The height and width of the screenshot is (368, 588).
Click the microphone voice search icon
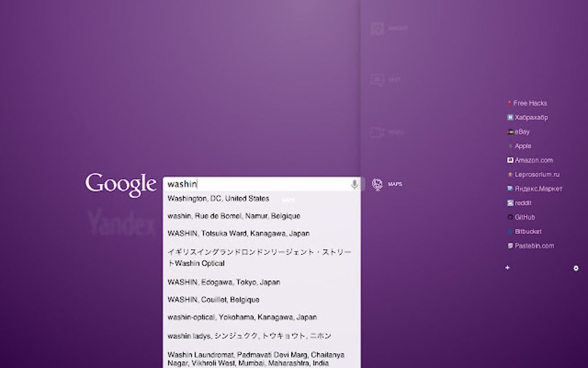(354, 184)
